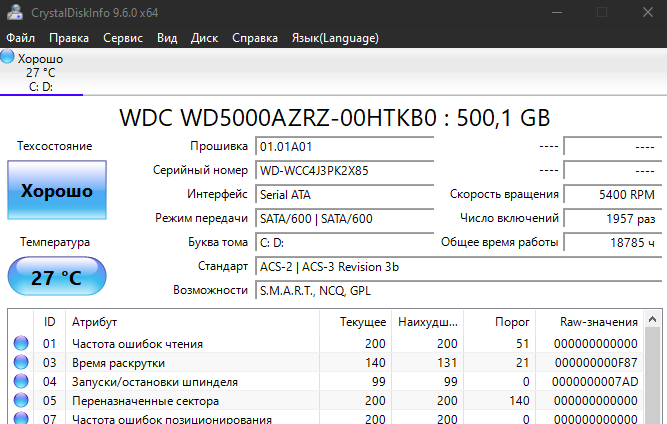Click the features field S.M.A.R.T., NCQ, GPL
This screenshot has width=667, height=424.
click(459, 290)
